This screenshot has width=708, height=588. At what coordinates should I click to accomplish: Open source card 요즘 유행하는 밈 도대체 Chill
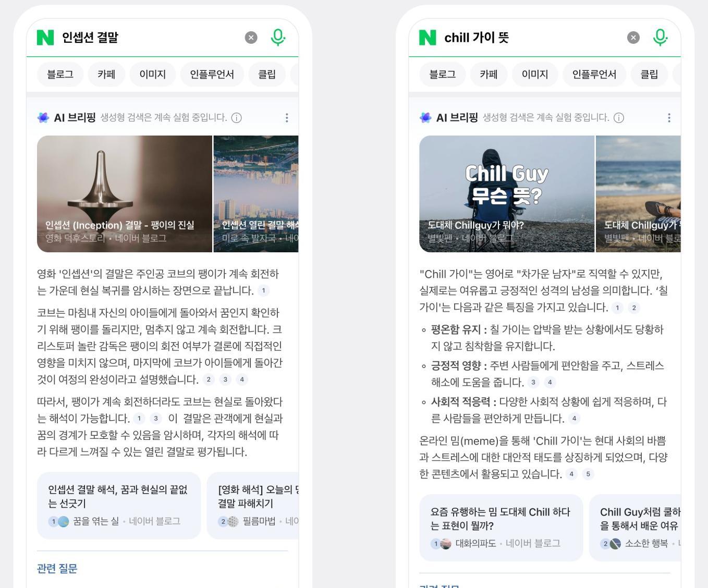501,528
